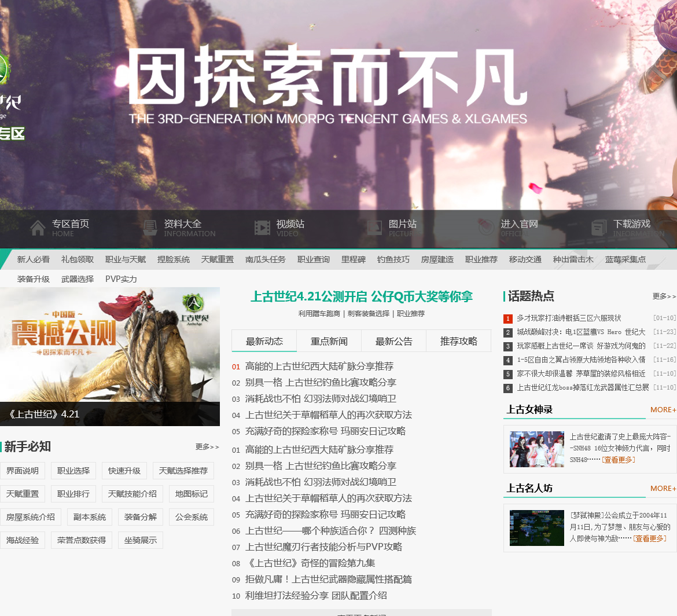Switch to 推荐攻略 tab
Screen dimensions: 677x616
click(458, 341)
